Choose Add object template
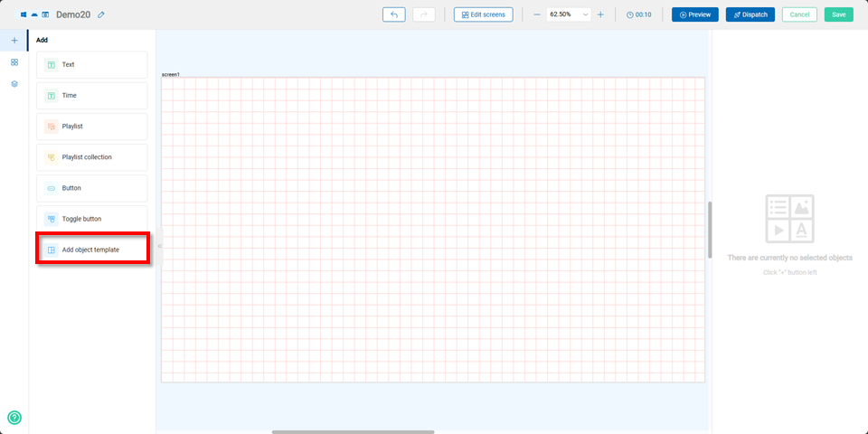 pos(91,250)
